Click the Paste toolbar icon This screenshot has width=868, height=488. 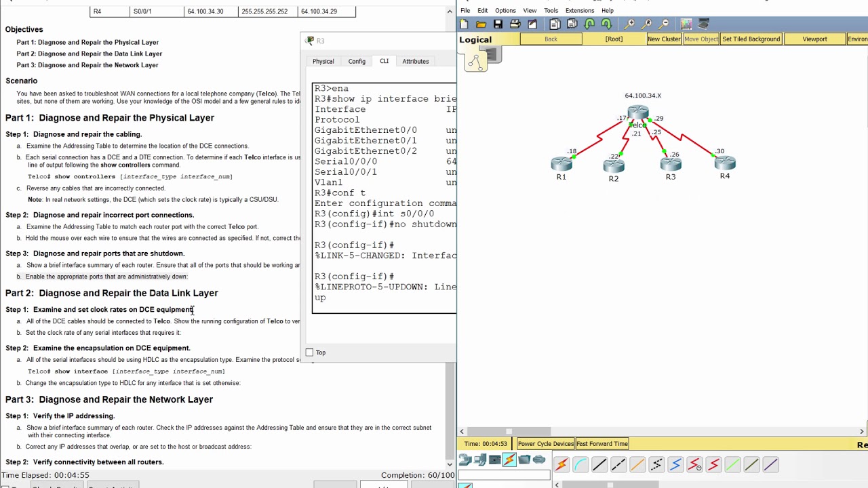click(572, 24)
